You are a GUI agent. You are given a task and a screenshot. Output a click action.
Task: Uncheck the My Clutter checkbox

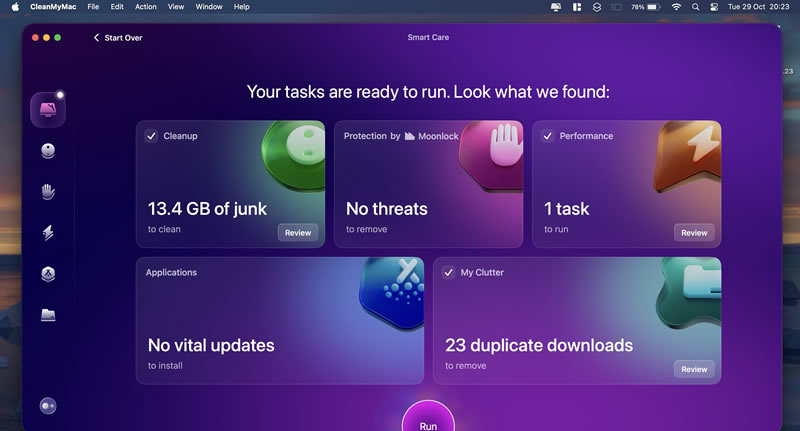448,272
